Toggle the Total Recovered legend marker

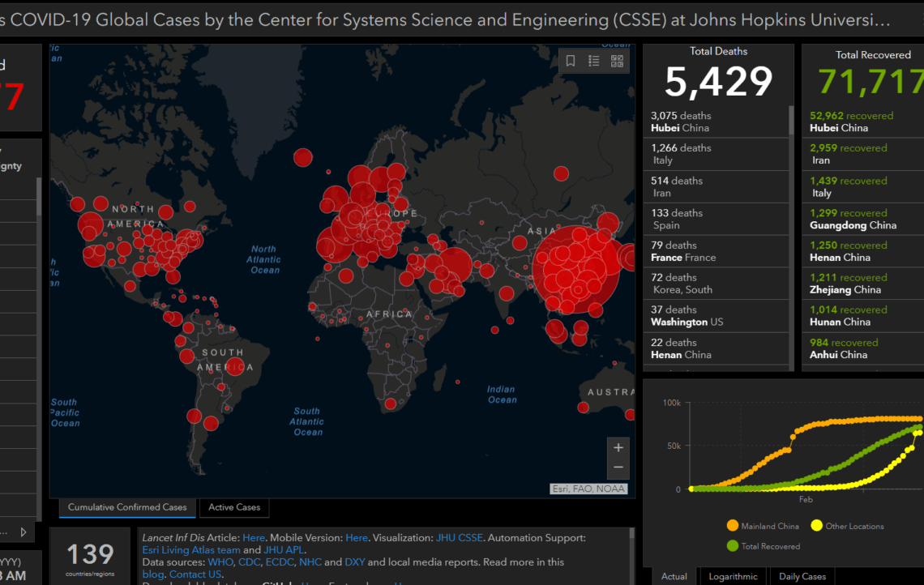point(733,546)
